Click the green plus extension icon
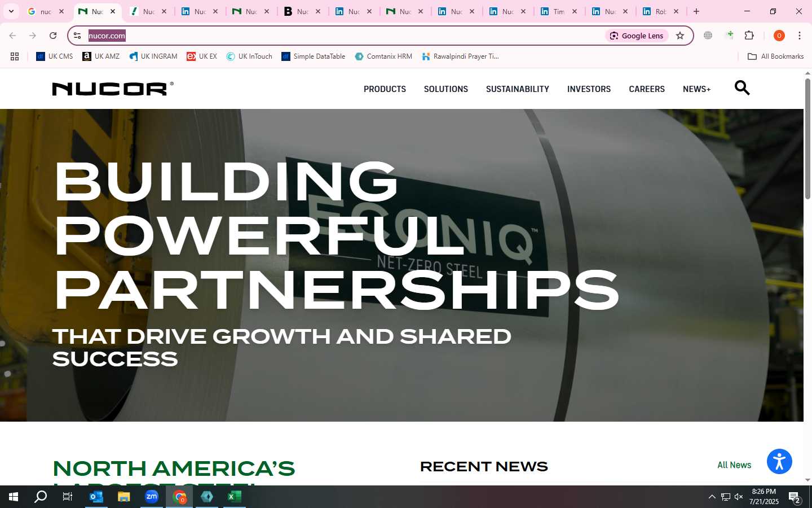 coord(729,36)
